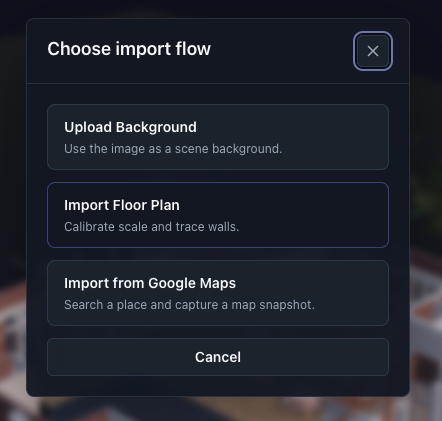This screenshot has width=442, height=421.
Task: Close the dialog with the X icon
Action: (373, 51)
